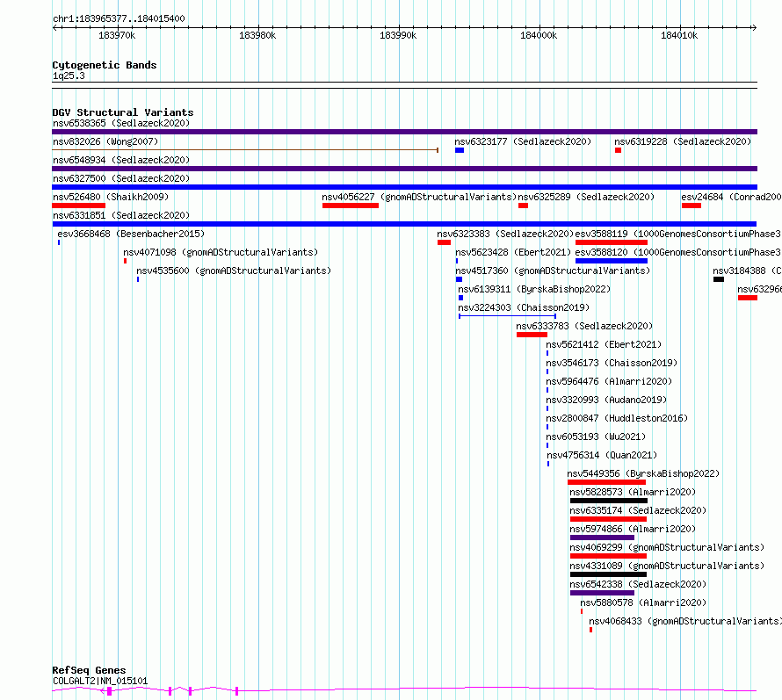Click the nsv6325289 (Sedlazeck2020) label
Image resolution: width=782 pixels, height=700 pixels.
click(586, 197)
